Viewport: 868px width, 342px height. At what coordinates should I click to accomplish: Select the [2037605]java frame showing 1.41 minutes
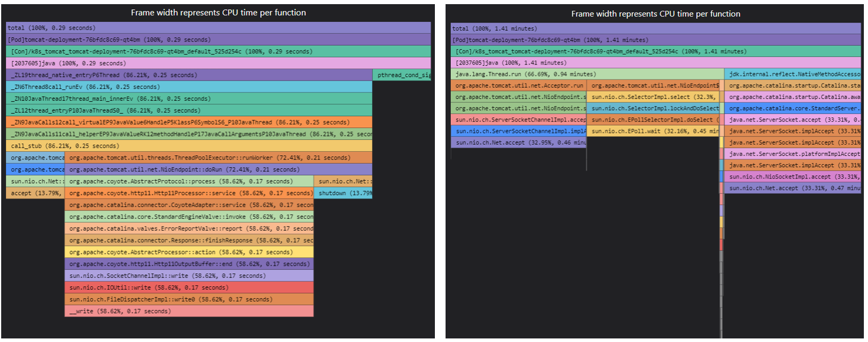click(655, 63)
